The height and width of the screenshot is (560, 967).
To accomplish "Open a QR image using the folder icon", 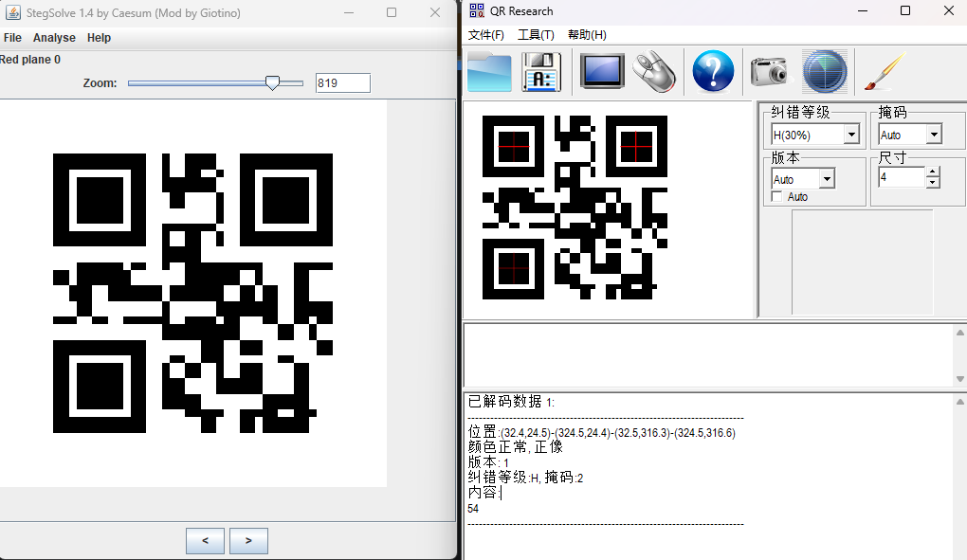I will pos(487,71).
